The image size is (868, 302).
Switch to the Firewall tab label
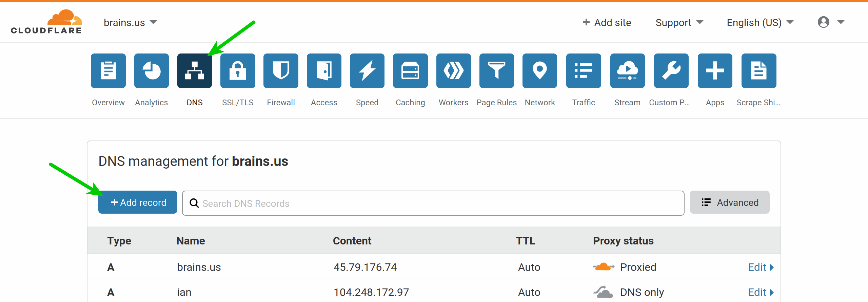(281, 103)
